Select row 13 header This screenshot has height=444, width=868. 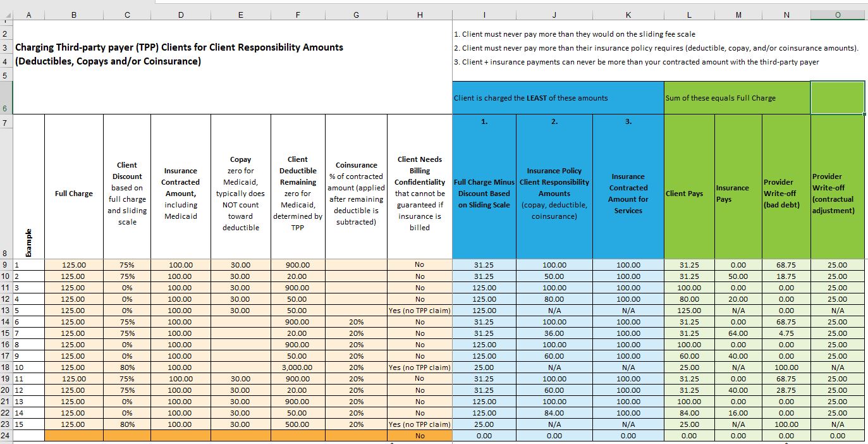(x=6, y=311)
